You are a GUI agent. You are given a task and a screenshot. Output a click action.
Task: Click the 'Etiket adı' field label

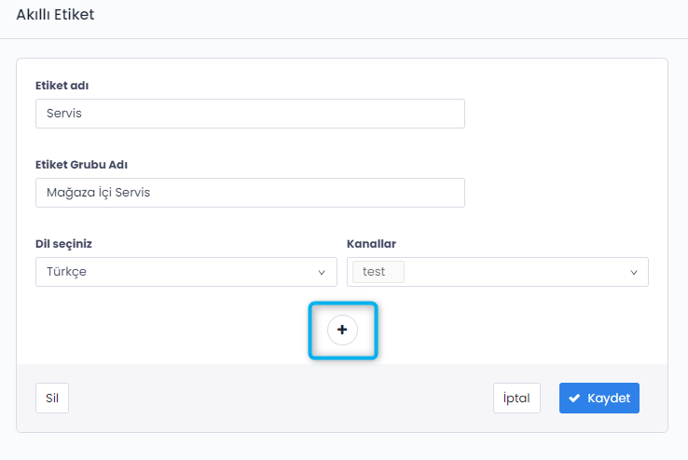(x=62, y=85)
